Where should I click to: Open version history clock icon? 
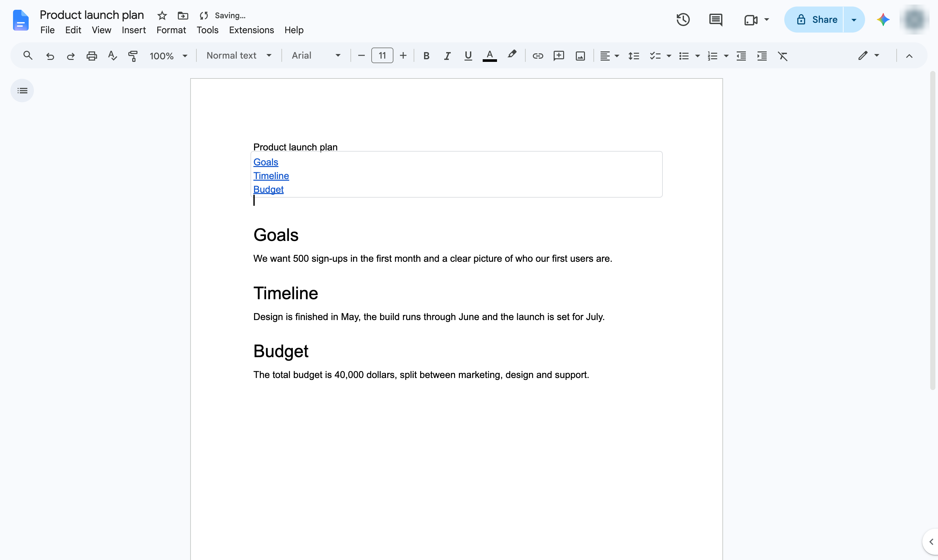[x=683, y=20]
